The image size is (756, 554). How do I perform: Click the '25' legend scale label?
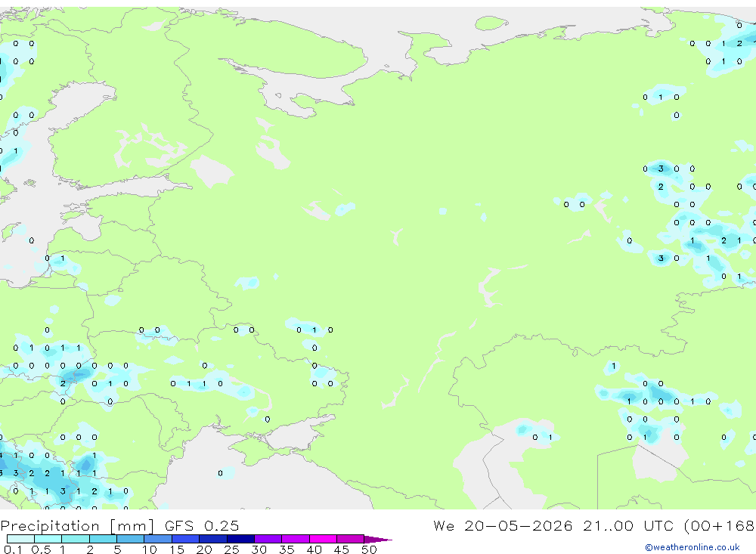(231, 549)
